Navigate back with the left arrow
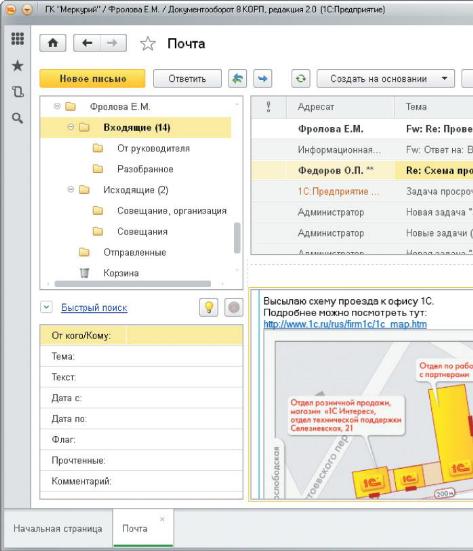Image resolution: width=473 pixels, height=551 pixels. click(x=87, y=43)
